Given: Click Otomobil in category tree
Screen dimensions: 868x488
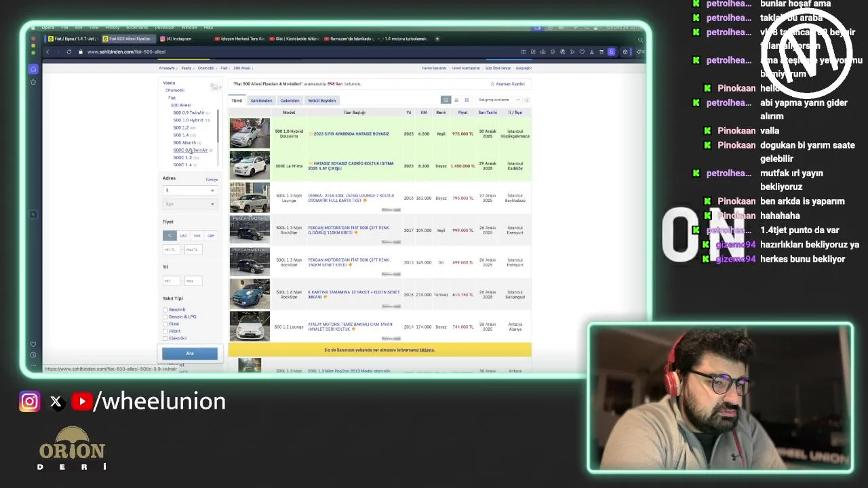Looking at the screenshot, I should point(175,90).
